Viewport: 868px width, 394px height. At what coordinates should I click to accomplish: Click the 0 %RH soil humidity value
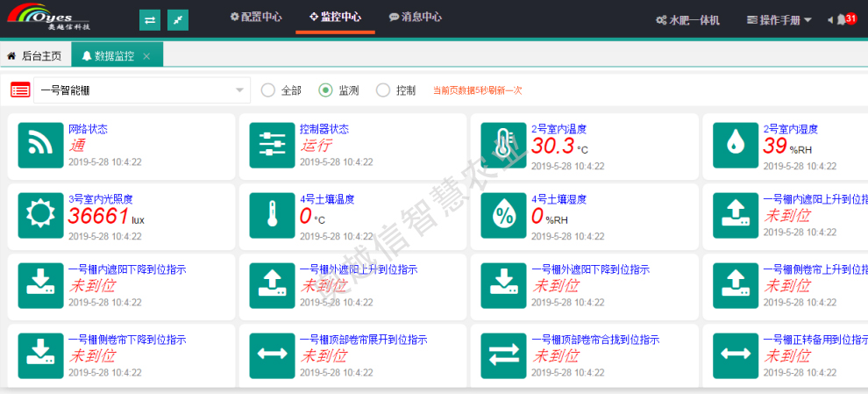pos(537,217)
